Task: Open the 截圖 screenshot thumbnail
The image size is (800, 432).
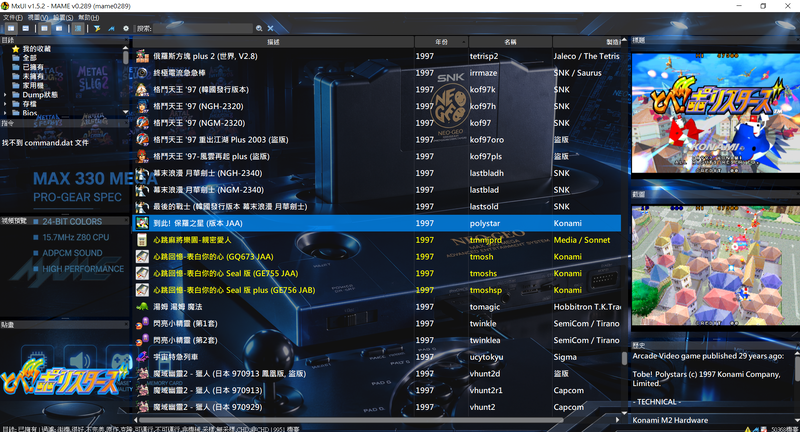Action: point(716,265)
